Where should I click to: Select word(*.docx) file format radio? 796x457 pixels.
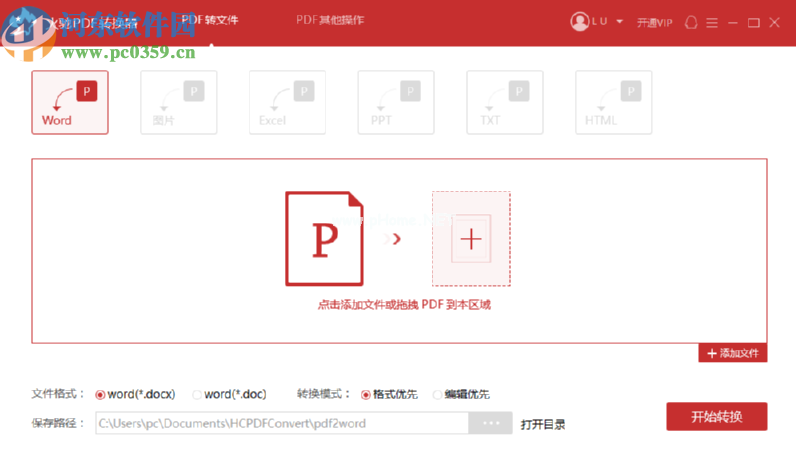tap(100, 394)
